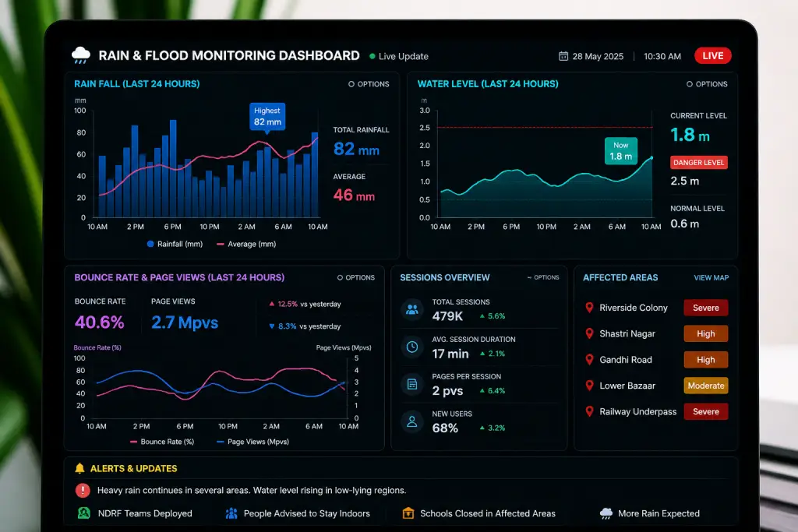
Task: Click the green up arrow next to 6.4%
Action: coord(482,390)
